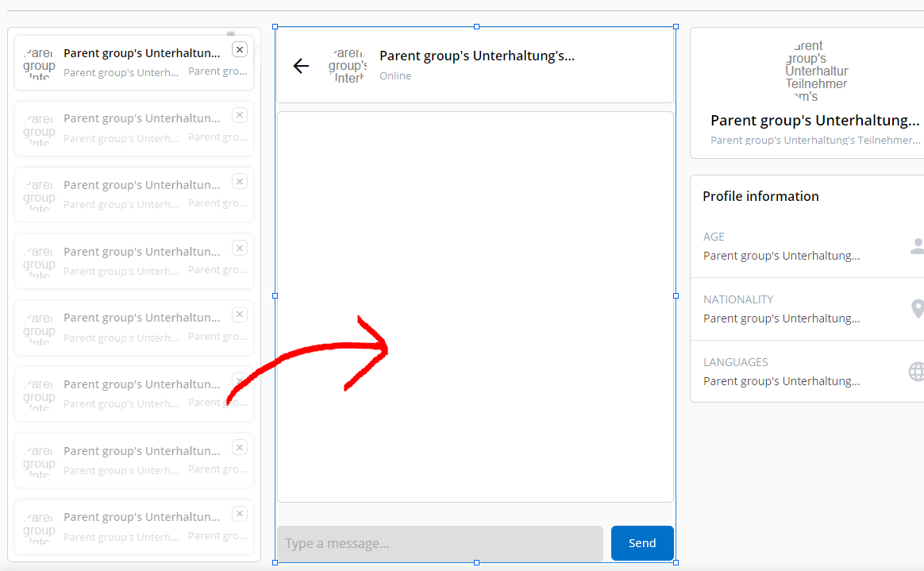Click the LANGUAGES label

pos(735,362)
